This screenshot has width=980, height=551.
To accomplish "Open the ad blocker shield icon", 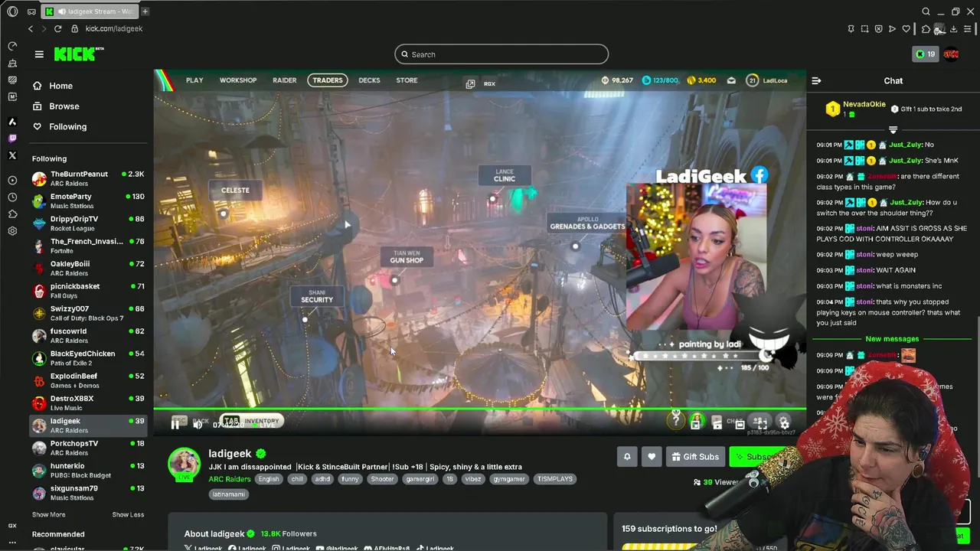I will [878, 29].
